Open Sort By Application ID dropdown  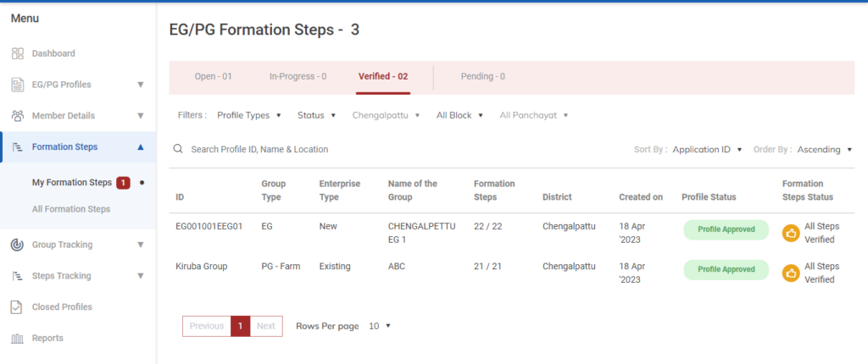point(707,149)
